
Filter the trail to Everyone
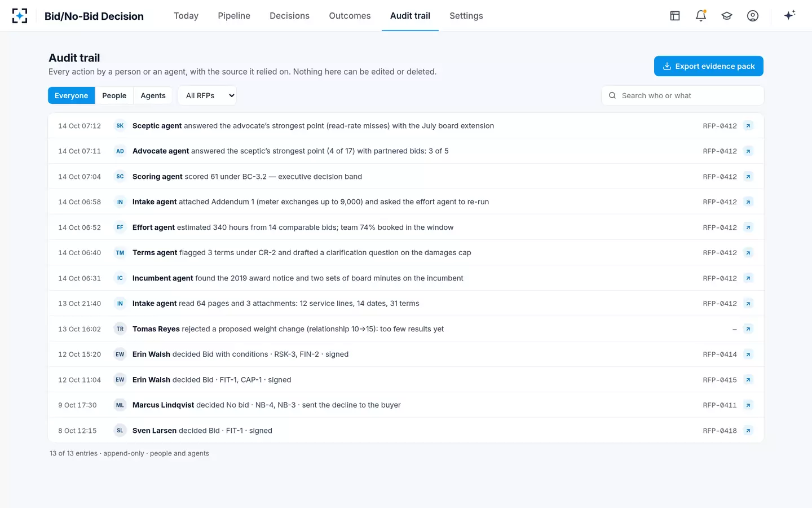tap(72, 95)
